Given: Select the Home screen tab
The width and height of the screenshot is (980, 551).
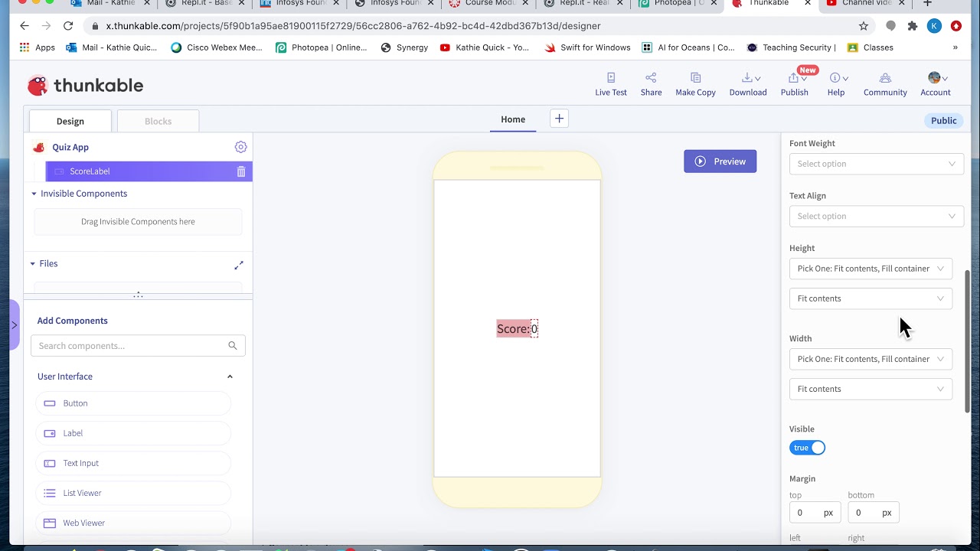Looking at the screenshot, I should pos(513,119).
